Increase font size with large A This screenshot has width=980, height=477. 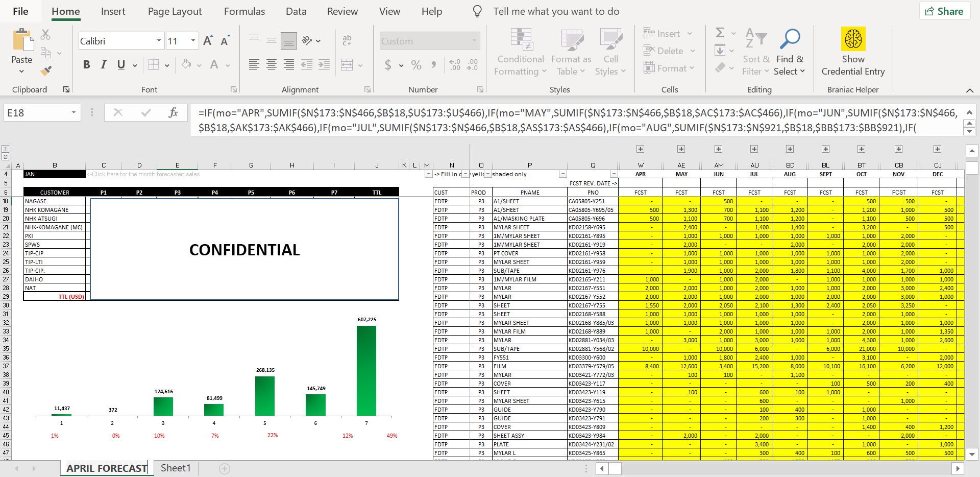pos(208,41)
